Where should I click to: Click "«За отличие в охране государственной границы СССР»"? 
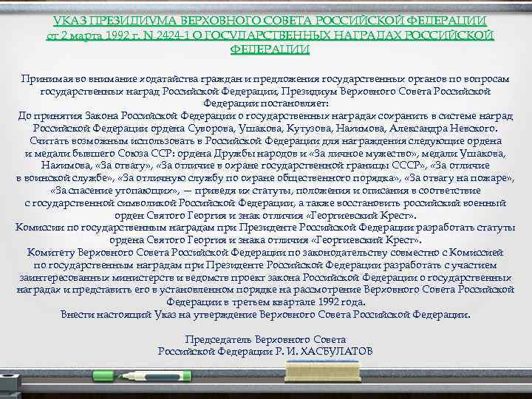(x=290, y=166)
